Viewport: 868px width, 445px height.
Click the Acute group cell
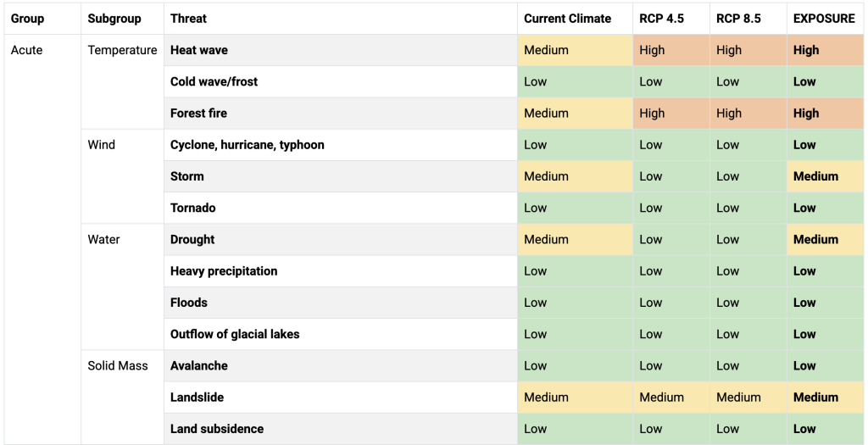coord(42,240)
